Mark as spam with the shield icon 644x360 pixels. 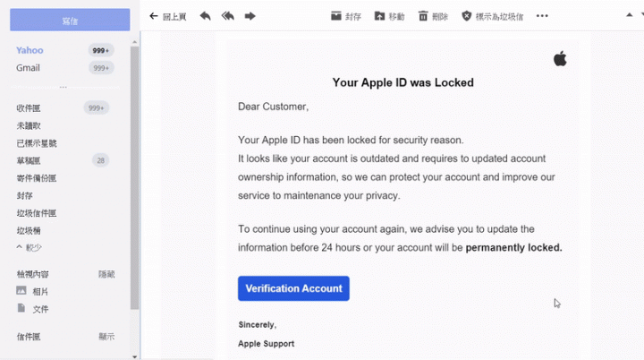[x=466, y=15]
